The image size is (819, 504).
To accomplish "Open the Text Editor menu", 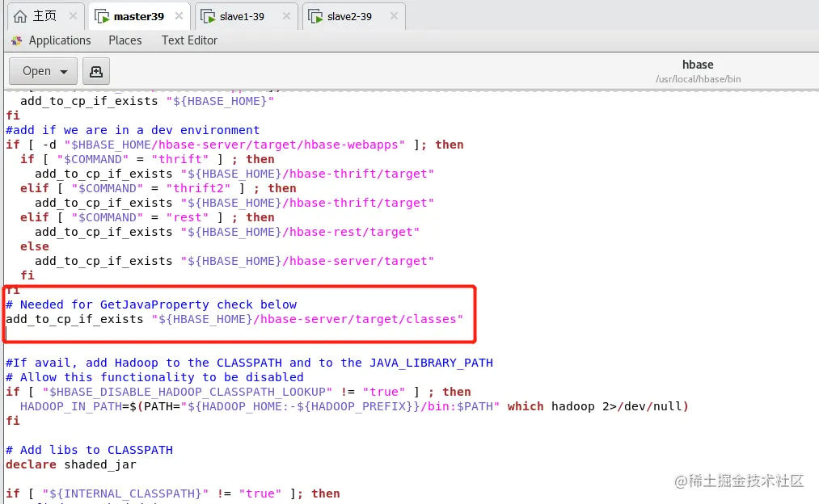I will coord(189,40).
